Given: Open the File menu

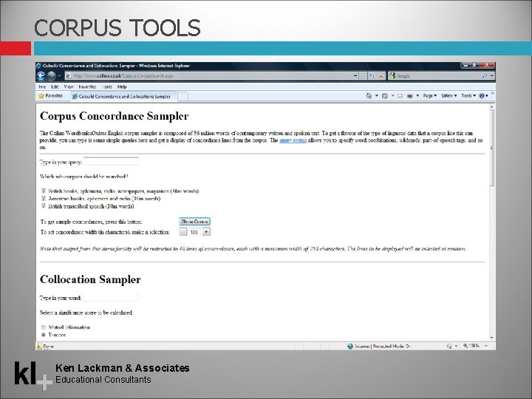Looking at the screenshot, I should (42, 87).
